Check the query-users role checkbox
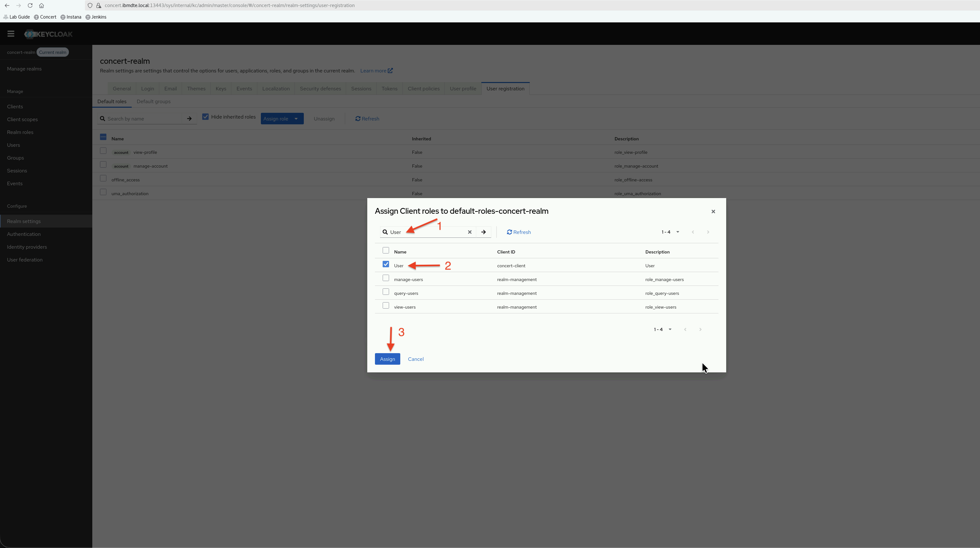 [386, 292]
